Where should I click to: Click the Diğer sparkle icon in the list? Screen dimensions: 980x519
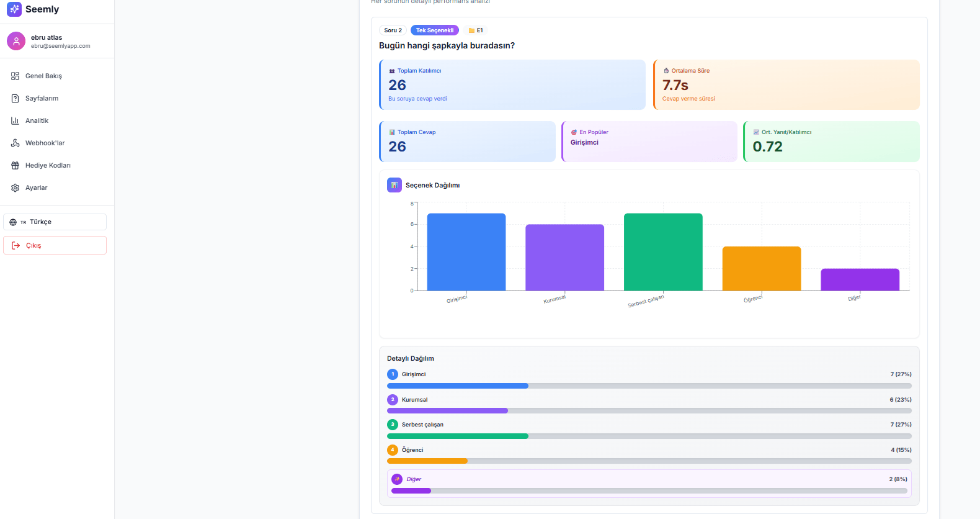coord(397,479)
